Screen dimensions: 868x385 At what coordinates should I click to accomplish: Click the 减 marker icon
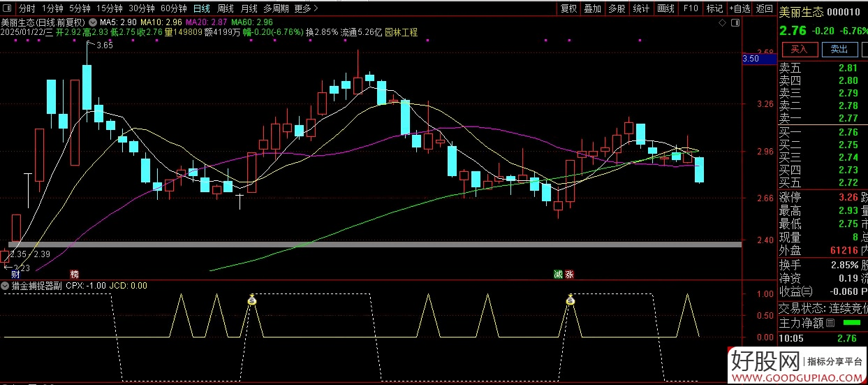558,274
